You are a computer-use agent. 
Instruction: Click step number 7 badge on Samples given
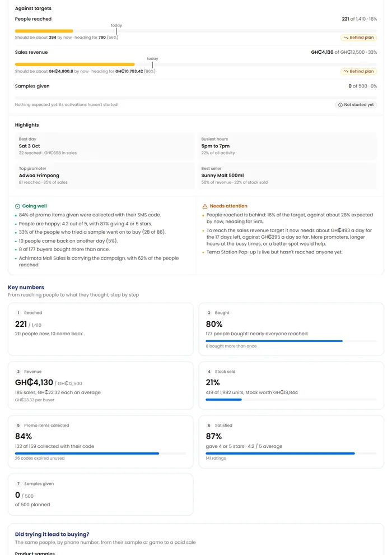pos(18,484)
